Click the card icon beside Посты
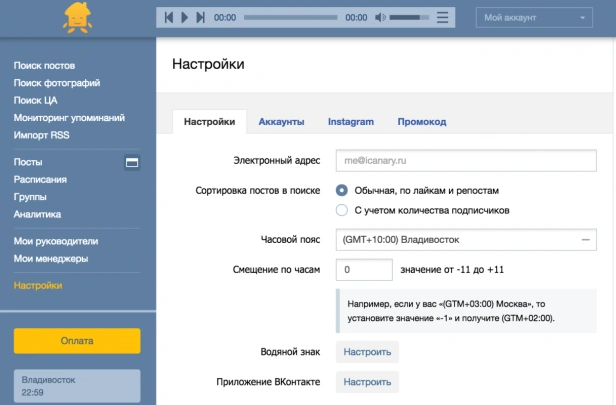 [x=132, y=162]
